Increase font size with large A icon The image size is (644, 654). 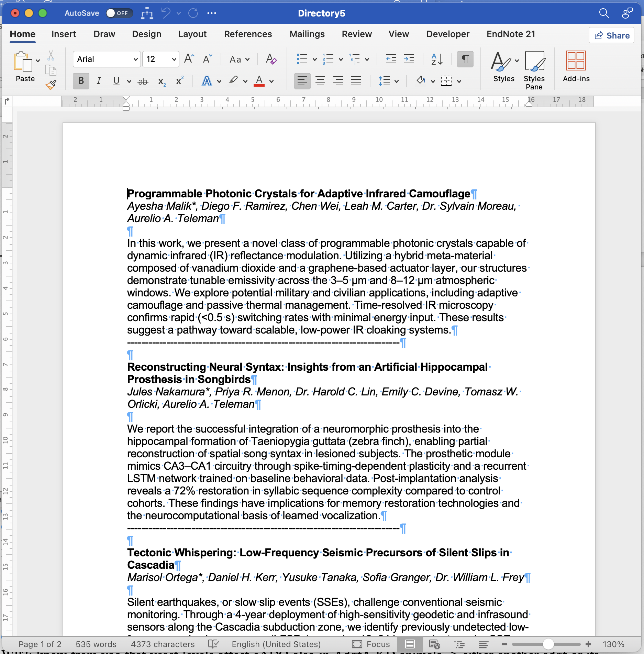(x=189, y=59)
